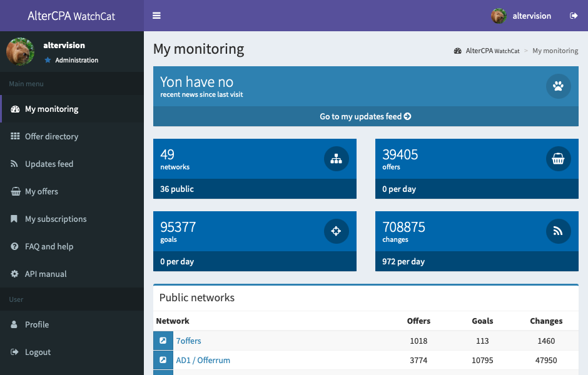Open external link icon for 7offers

coord(163,341)
